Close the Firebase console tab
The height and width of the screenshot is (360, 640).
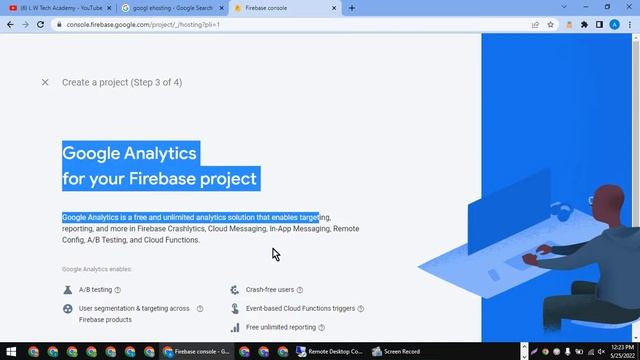(x=334, y=8)
